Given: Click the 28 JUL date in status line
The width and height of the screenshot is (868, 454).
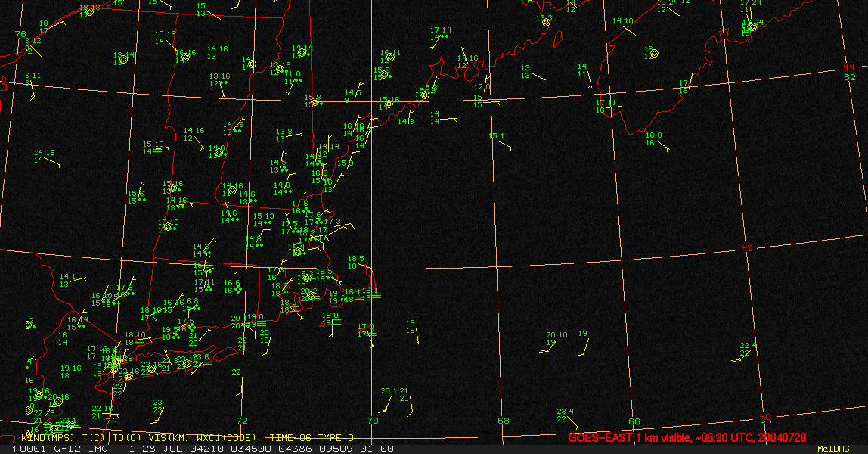Looking at the screenshot, I should [x=162, y=449].
